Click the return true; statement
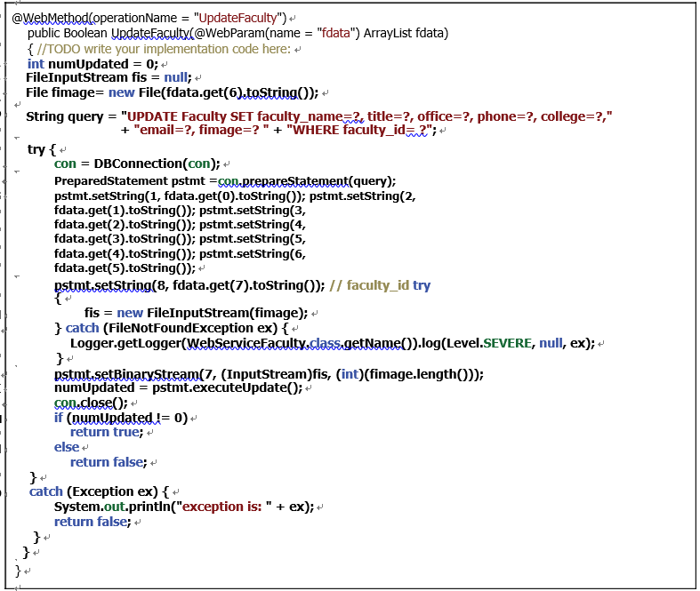The width and height of the screenshot is (700, 591). [107, 433]
